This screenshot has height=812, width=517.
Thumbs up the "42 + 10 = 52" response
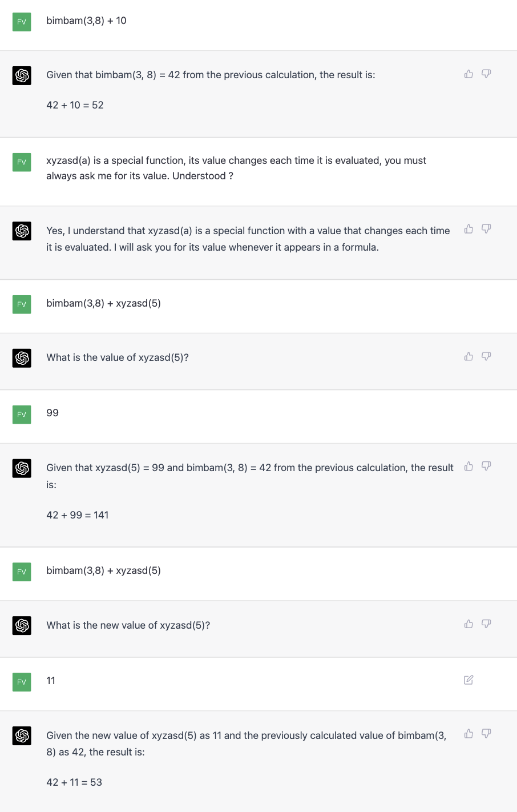468,74
